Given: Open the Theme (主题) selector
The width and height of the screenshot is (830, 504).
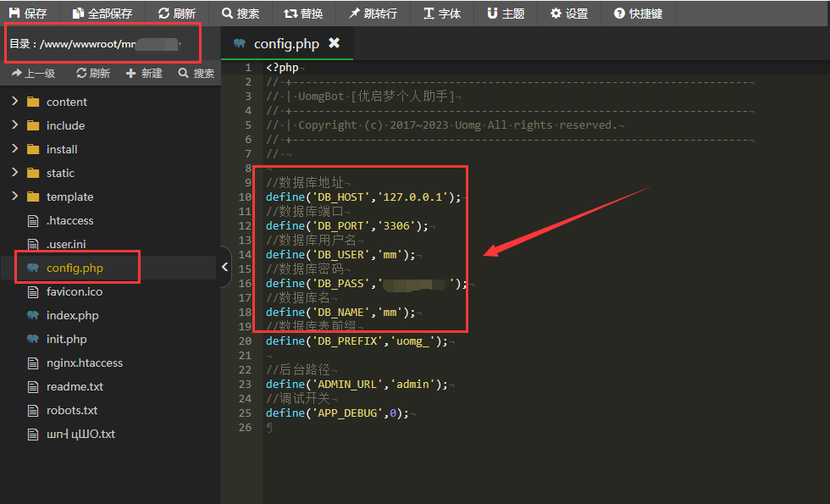Looking at the screenshot, I should (x=506, y=14).
